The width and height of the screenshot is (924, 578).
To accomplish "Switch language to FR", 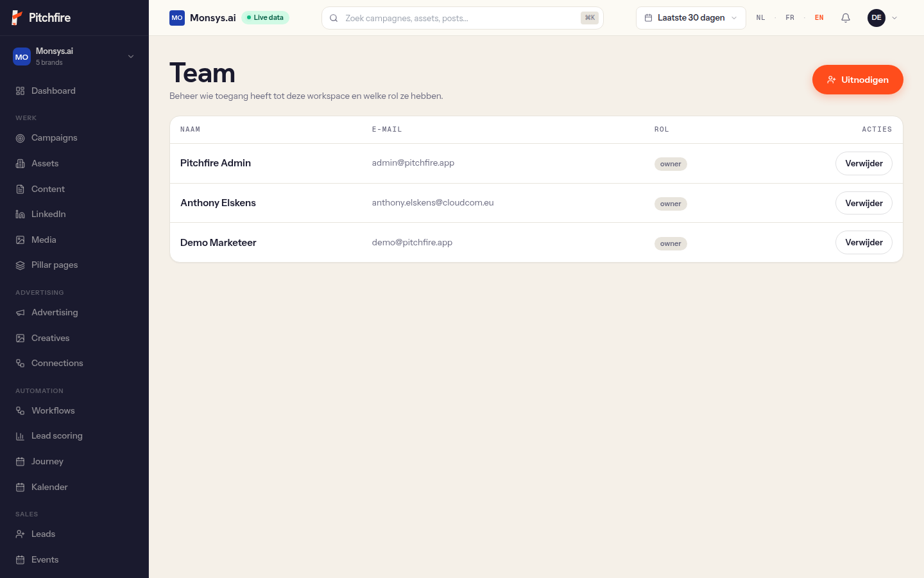I will [x=790, y=18].
